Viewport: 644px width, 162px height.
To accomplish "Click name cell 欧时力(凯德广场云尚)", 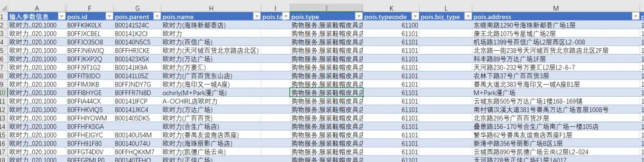I will (194, 152).
